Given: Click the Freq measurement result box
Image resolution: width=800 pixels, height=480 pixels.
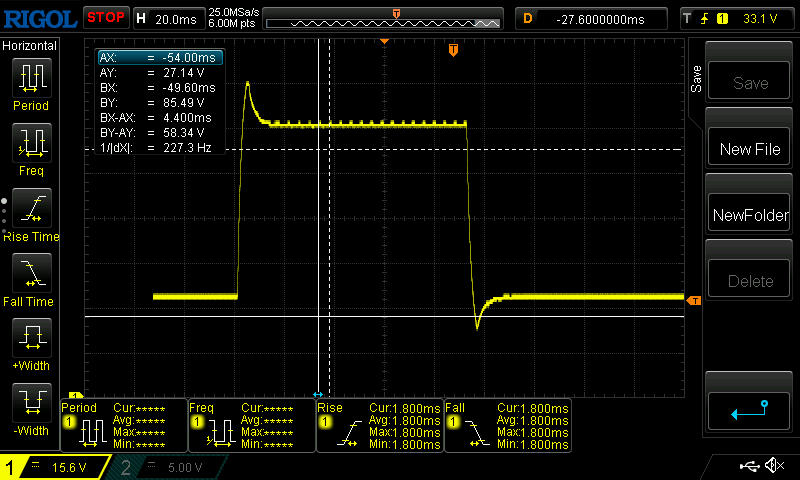Looking at the screenshot, I should tap(252, 425).
